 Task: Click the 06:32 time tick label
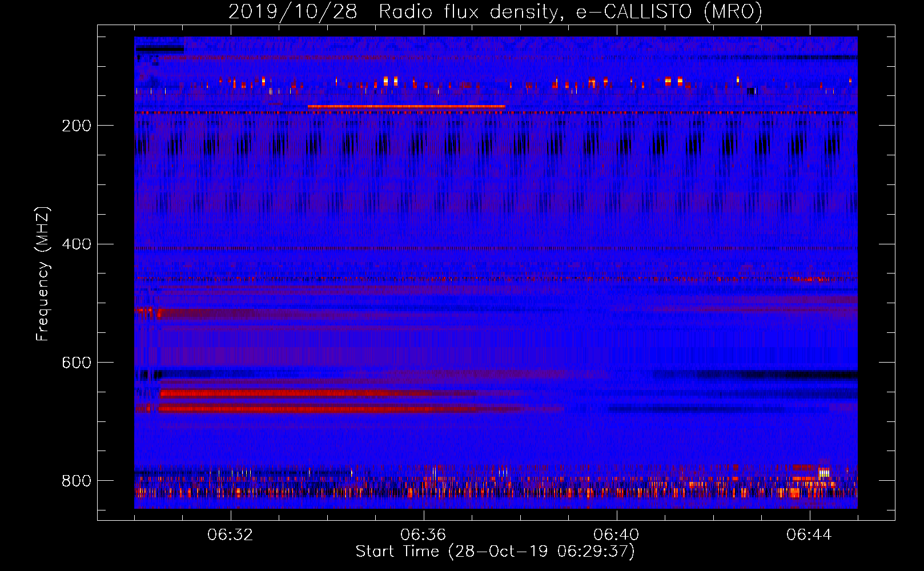230,535
